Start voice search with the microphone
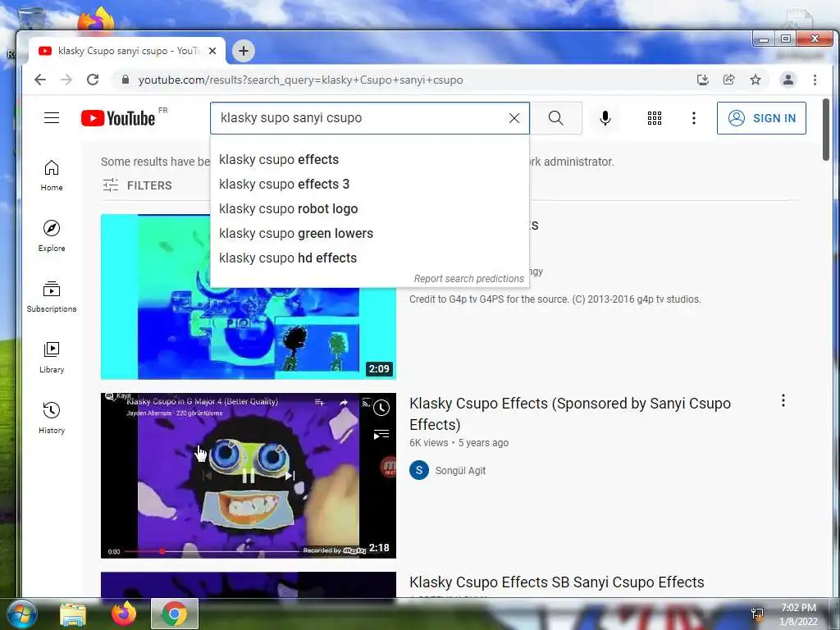The height and width of the screenshot is (630, 840). 605,118
